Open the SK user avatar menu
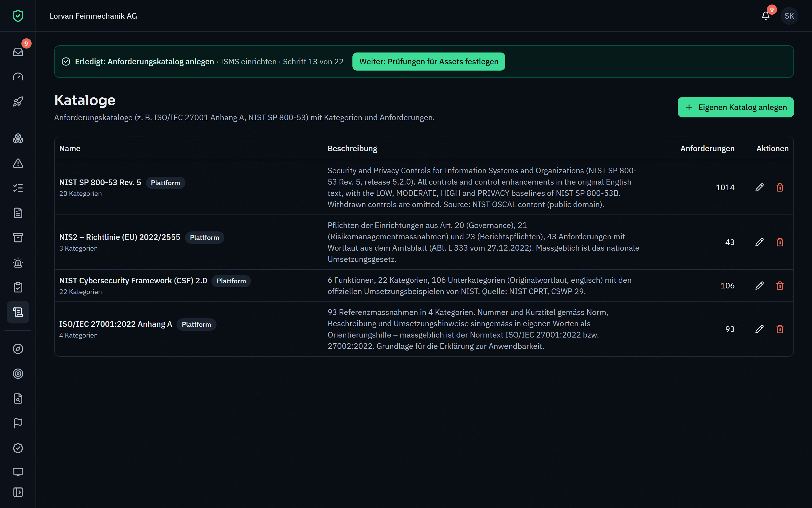 click(x=789, y=16)
